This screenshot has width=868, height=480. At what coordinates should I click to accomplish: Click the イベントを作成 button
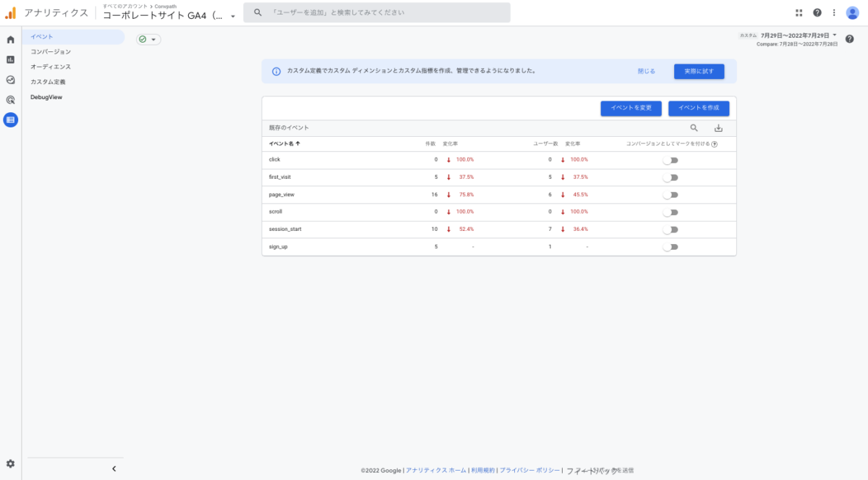pos(699,109)
